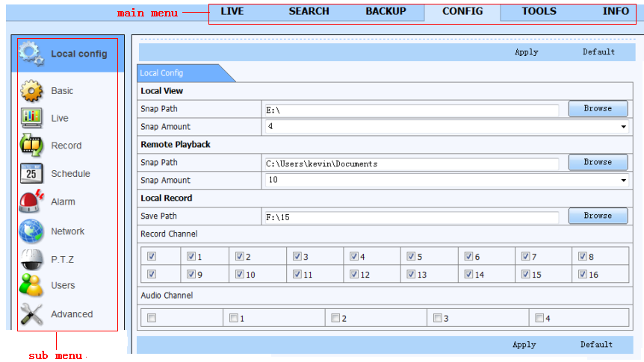Viewport: 644px width, 362px height.
Task: Open Local config gears icon
Action: click(x=31, y=54)
